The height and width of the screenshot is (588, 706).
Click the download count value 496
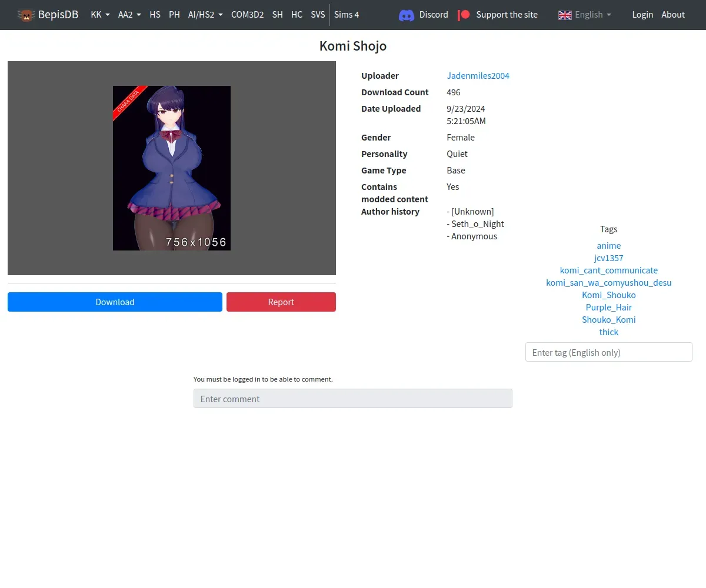[454, 92]
